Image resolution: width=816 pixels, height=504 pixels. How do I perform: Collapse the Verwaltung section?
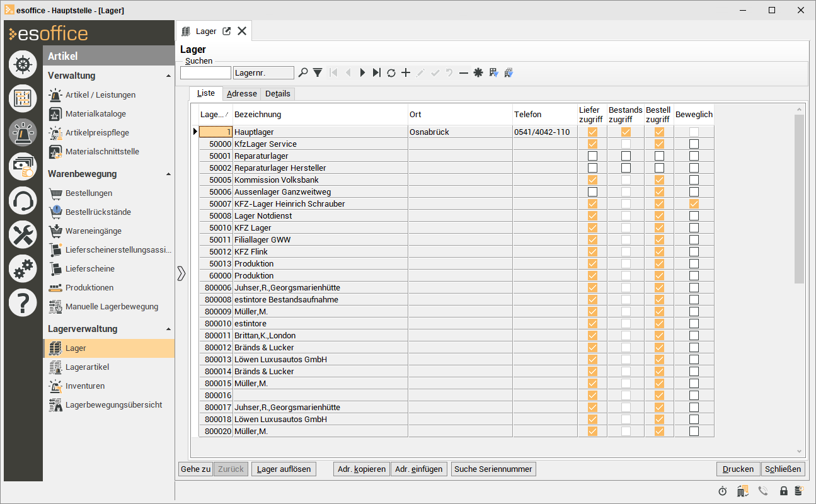(x=168, y=76)
